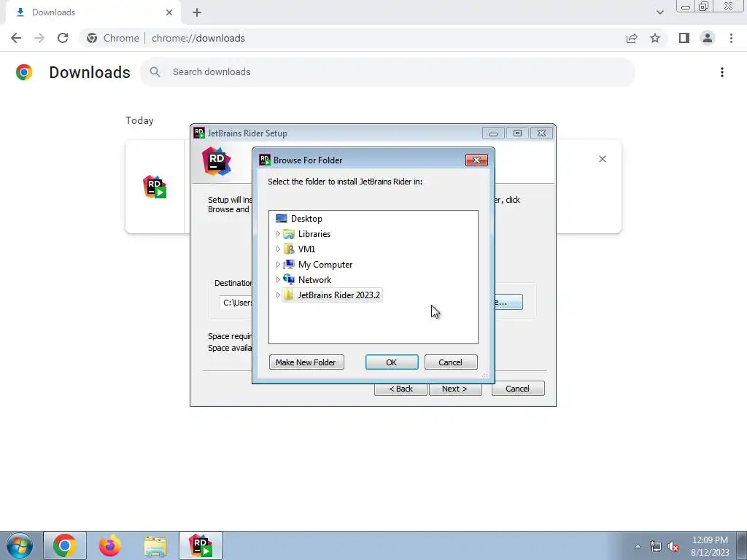
Task: Select the Libraries folder entry
Action: tap(314, 234)
